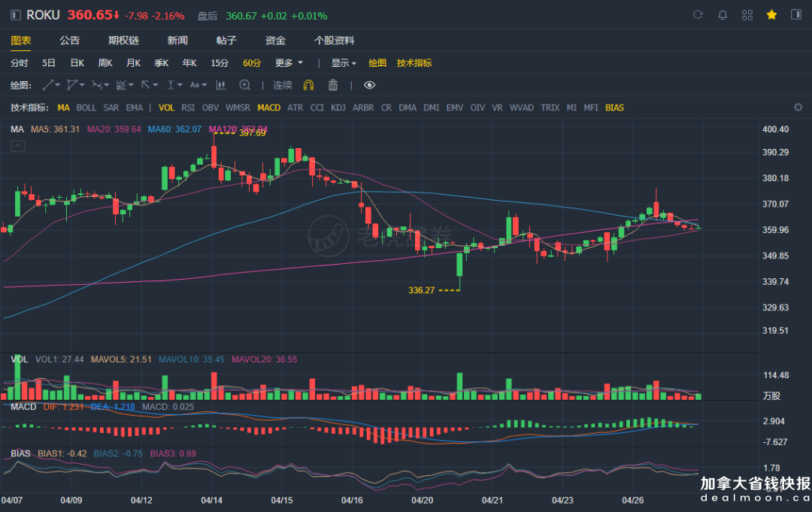The height and width of the screenshot is (512, 812).
Task: Enable the BOLL technical indicator
Action: click(x=86, y=108)
